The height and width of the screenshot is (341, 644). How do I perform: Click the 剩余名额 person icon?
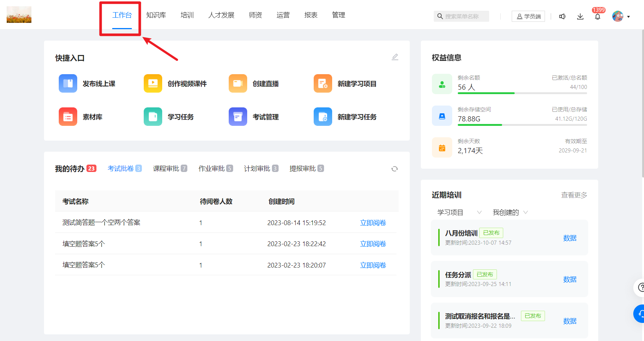(x=442, y=84)
